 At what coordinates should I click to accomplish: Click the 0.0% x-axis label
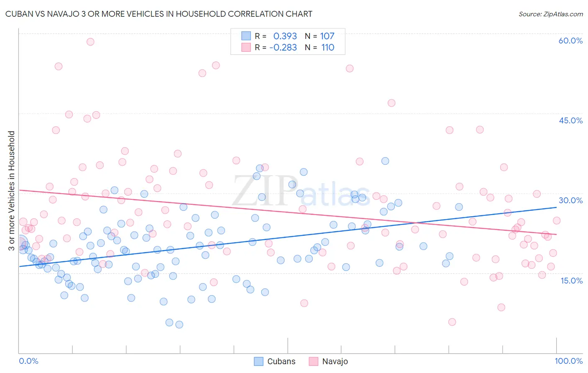pyautogui.click(x=28, y=361)
